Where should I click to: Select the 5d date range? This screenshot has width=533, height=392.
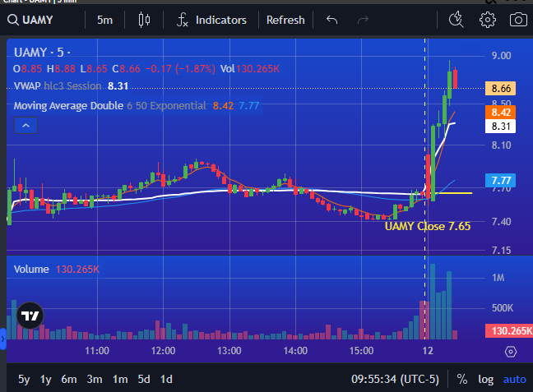pyautogui.click(x=144, y=379)
